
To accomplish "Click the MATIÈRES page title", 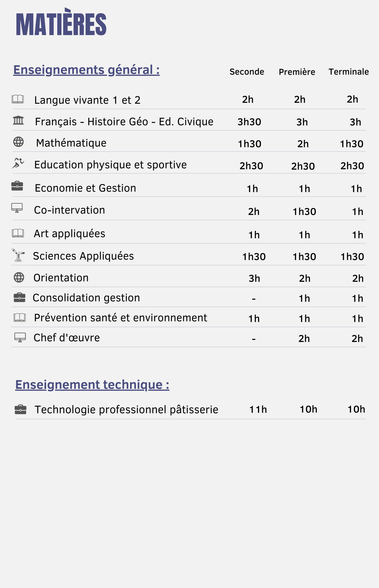I will tap(61, 24).
